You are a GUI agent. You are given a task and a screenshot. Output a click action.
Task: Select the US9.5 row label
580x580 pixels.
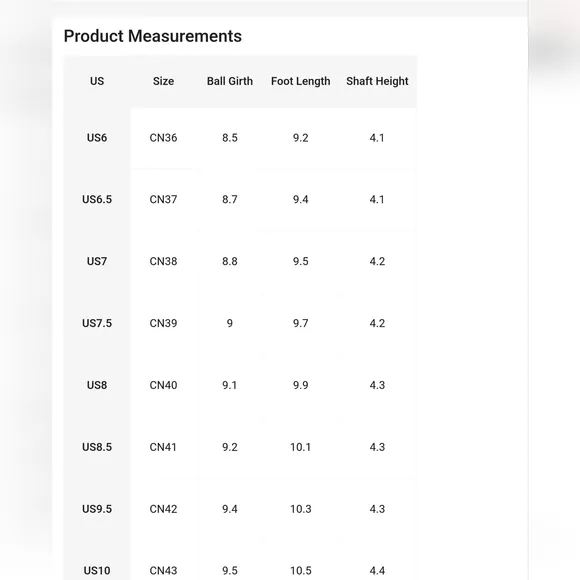[97, 509]
